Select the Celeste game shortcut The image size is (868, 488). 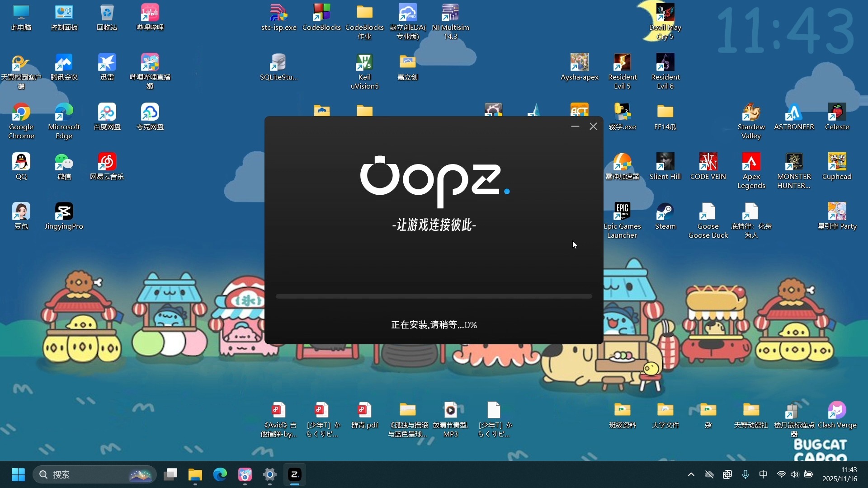tap(837, 117)
